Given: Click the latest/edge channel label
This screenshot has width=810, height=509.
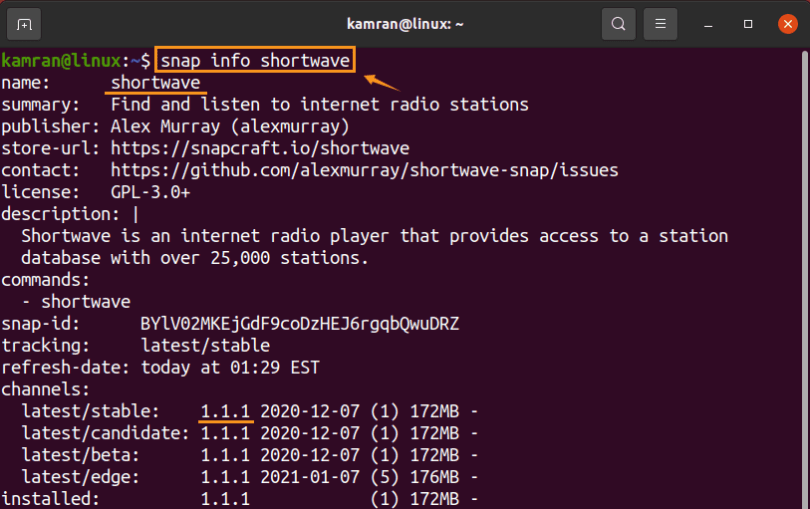Looking at the screenshot, I should [81, 477].
